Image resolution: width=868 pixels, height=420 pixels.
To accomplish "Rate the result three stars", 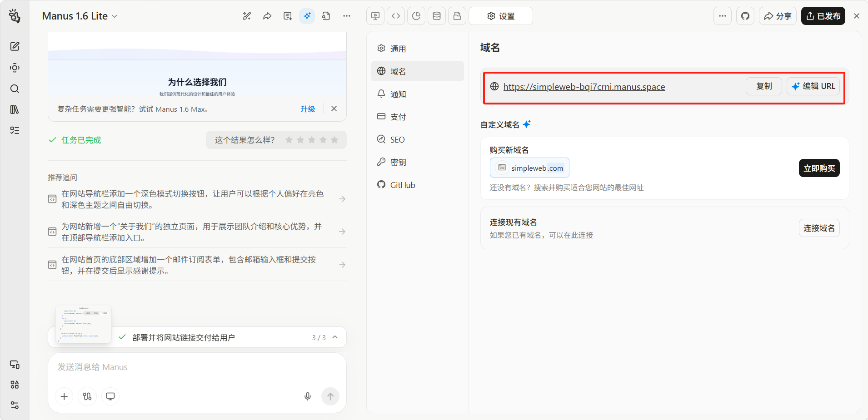I will pos(312,140).
